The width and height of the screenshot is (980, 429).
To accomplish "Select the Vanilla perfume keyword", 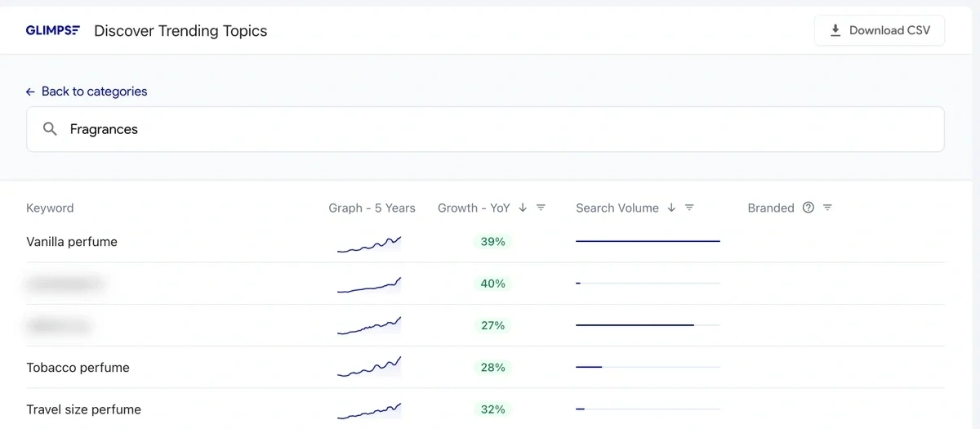I will click(72, 242).
